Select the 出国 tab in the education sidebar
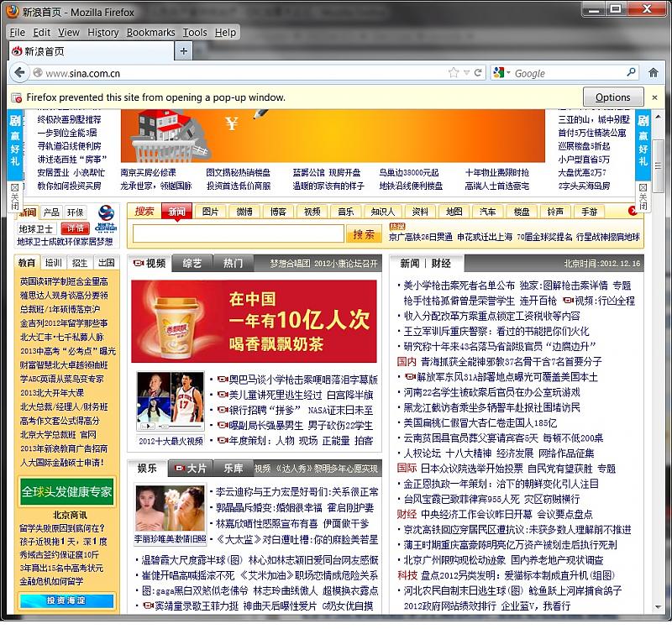 point(106,263)
